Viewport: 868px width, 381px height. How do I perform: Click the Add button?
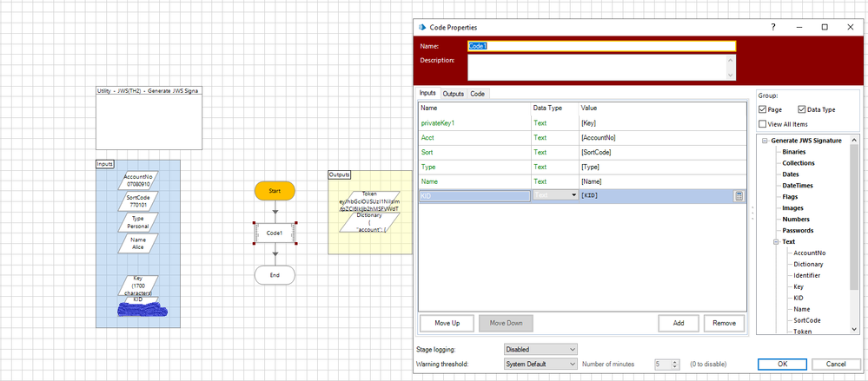pyautogui.click(x=679, y=323)
